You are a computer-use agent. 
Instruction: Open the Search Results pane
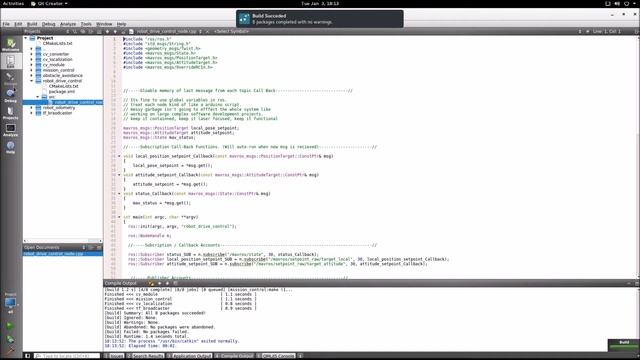coord(145,356)
